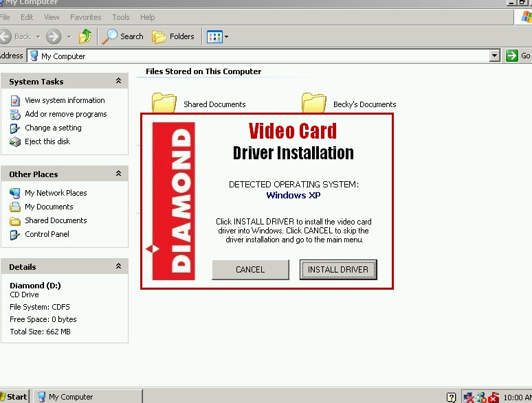This screenshot has width=532, height=403.
Task: Open My Network Places link
Action: pyautogui.click(x=56, y=193)
